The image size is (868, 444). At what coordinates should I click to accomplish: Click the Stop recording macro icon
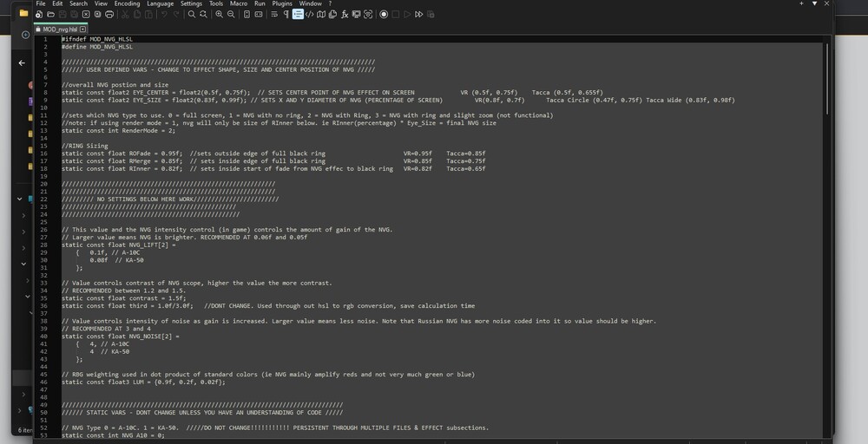click(x=395, y=15)
